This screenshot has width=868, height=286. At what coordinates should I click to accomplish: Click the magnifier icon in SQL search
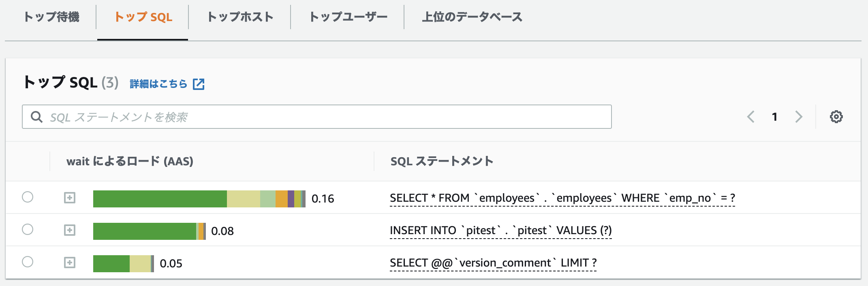pyautogui.click(x=36, y=117)
